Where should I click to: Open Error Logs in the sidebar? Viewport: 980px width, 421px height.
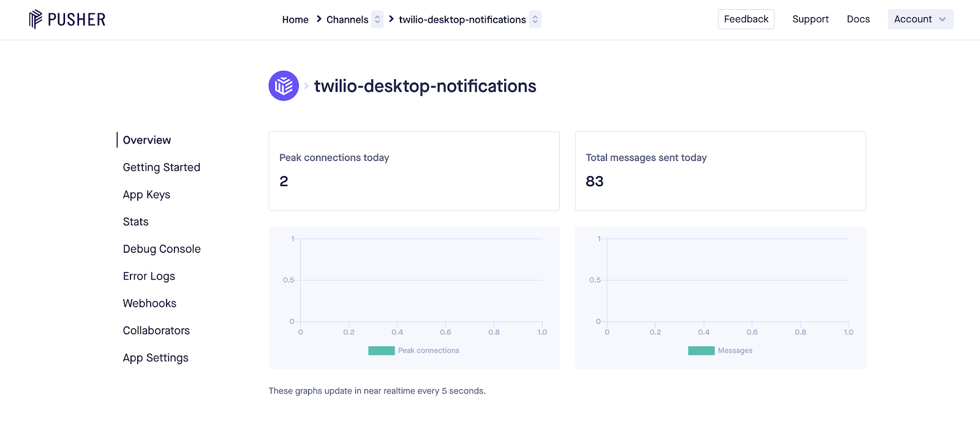(149, 276)
